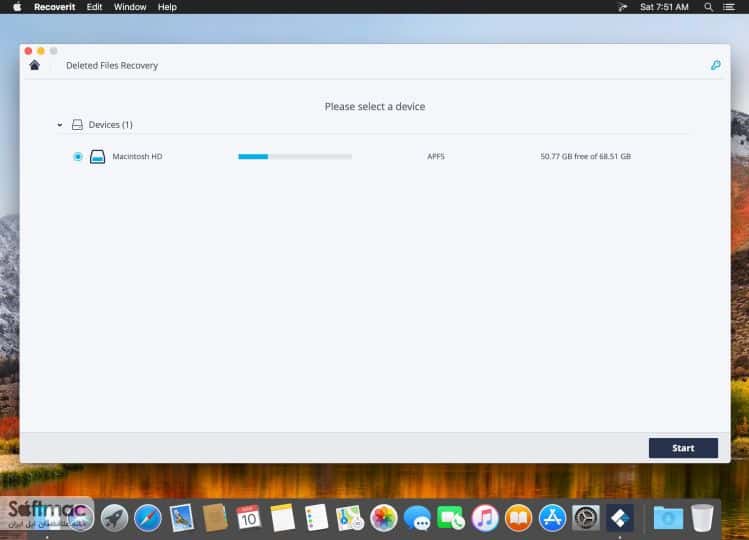Open the Apple menu

[x=17, y=7]
